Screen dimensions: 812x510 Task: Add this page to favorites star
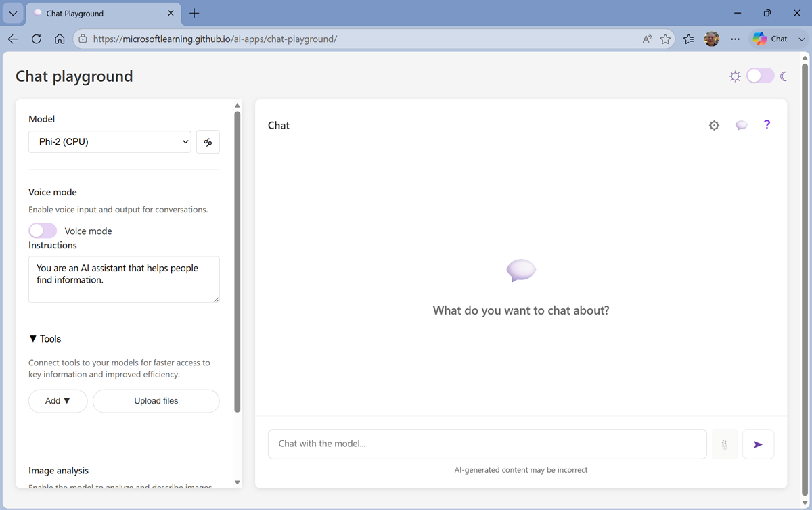pos(665,39)
